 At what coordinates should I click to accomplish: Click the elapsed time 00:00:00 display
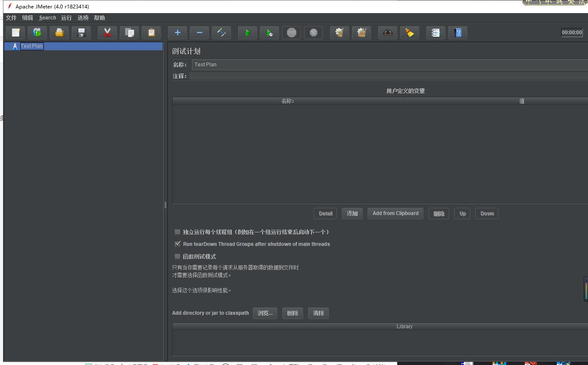coord(572,33)
